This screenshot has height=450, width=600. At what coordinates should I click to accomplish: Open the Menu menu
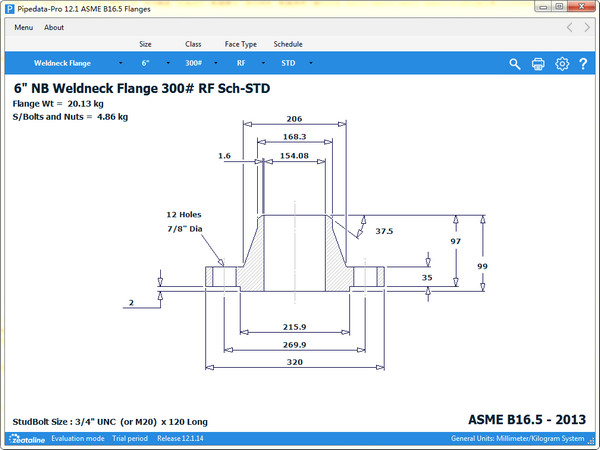tap(23, 28)
